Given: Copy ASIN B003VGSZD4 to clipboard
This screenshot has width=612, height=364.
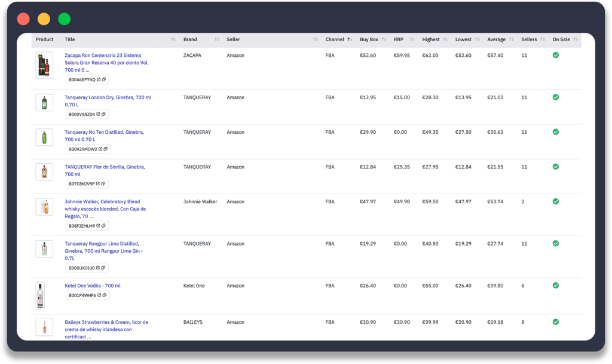Looking at the screenshot, I should point(103,114).
